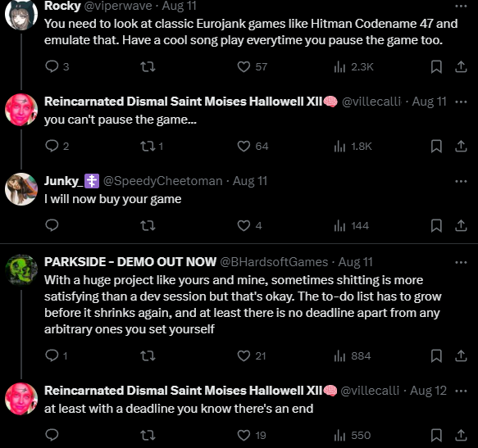Open @BHardsoftGames profile link
The width and height of the screenshot is (478, 448).
(x=274, y=262)
